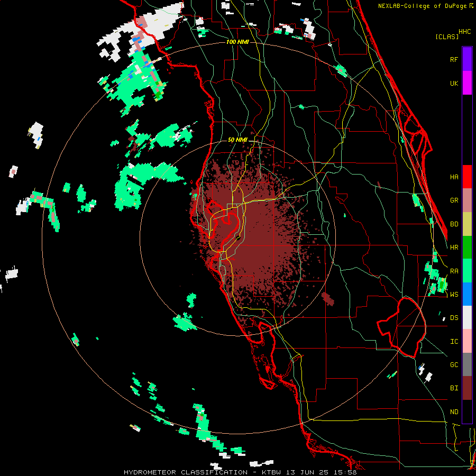This screenshot has width=476, height=476.
Task: Click the NEXLAB-College of DuPage title text
Action: (x=423, y=6)
